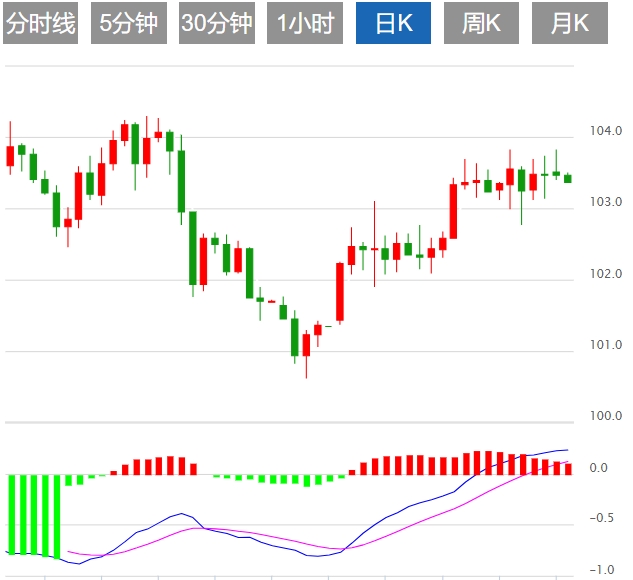The height and width of the screenshot is (580, 633).
Task: Click the last red MACD histogram bar
Action: pyautogui.click(x=568, y=468)
